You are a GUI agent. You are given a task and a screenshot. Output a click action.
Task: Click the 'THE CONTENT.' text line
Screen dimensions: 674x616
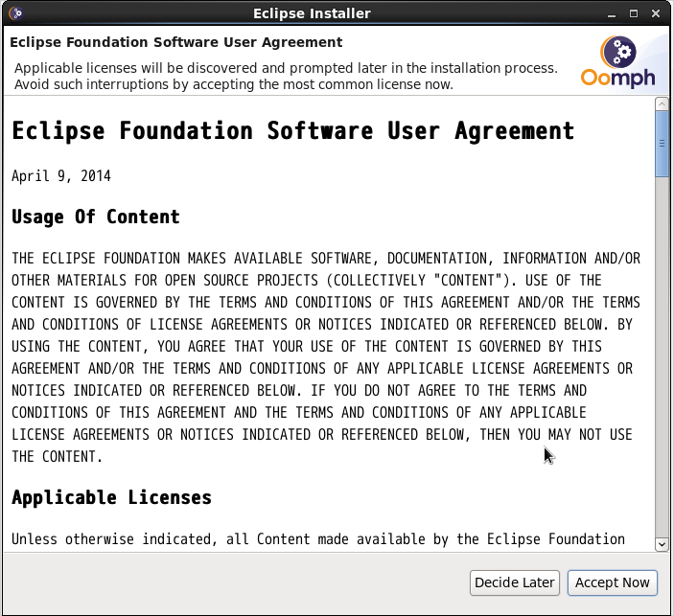pos(57,457)
